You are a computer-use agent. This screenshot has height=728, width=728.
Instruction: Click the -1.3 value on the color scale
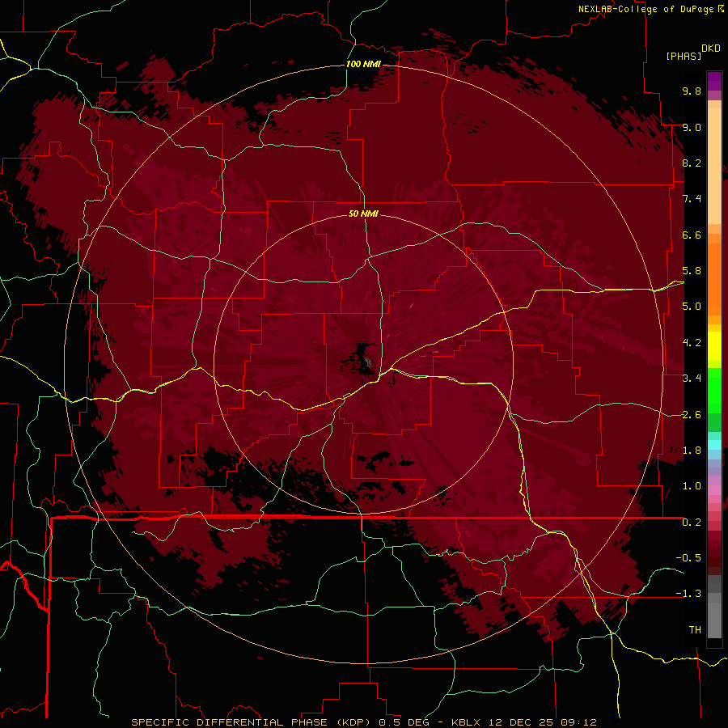coord(688,594)
